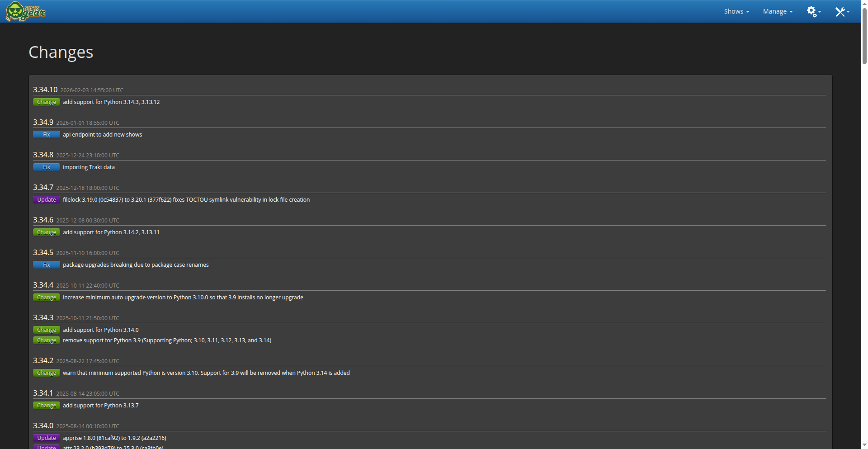The height and width of the screenshot is (449, 868).
Task: Click the Fix badge for package upgrades
Action: [47, 265]
